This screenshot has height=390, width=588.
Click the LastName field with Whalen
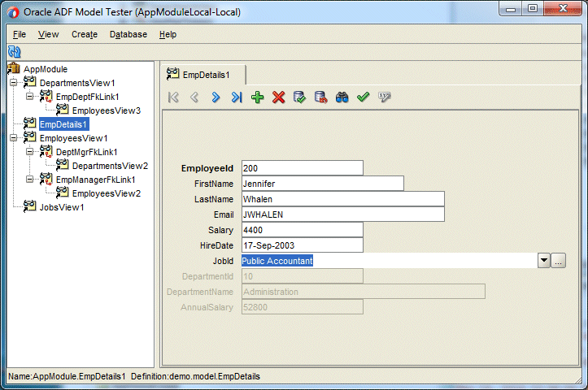[x=343, y=199]
